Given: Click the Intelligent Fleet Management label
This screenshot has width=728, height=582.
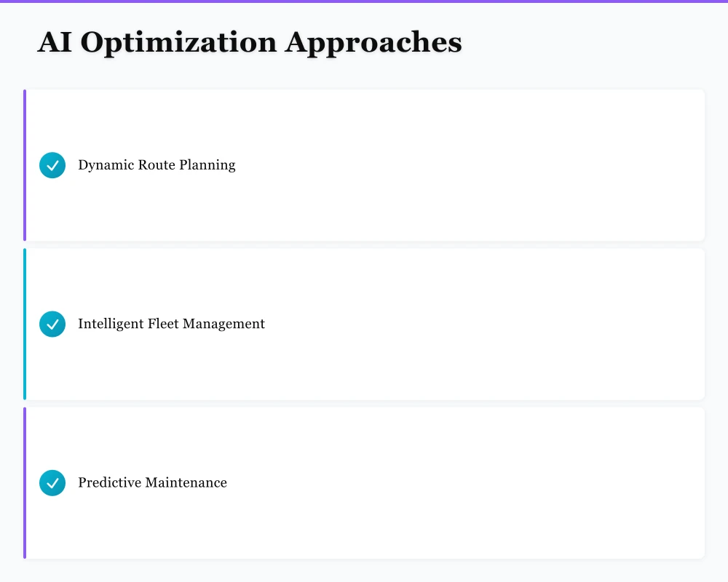Looking at the screenshot, I should pyautogui.click(x=171, y=324).
